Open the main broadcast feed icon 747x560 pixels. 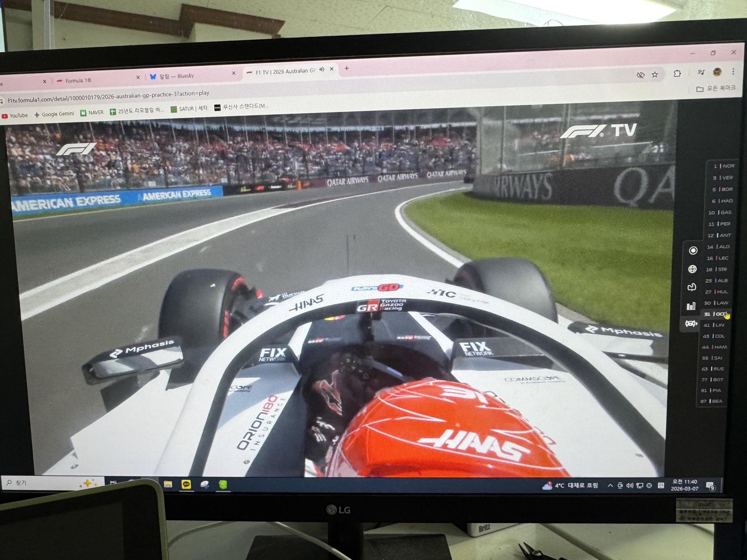pos(693,251)
